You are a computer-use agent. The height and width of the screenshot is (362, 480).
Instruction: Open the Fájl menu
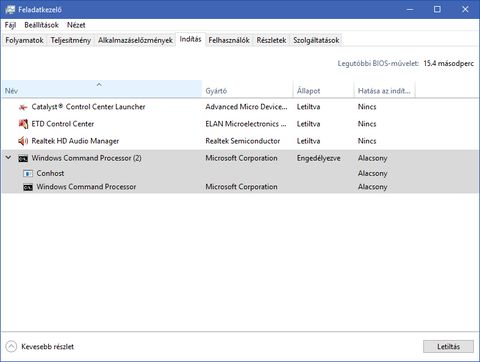click(10, 25)
